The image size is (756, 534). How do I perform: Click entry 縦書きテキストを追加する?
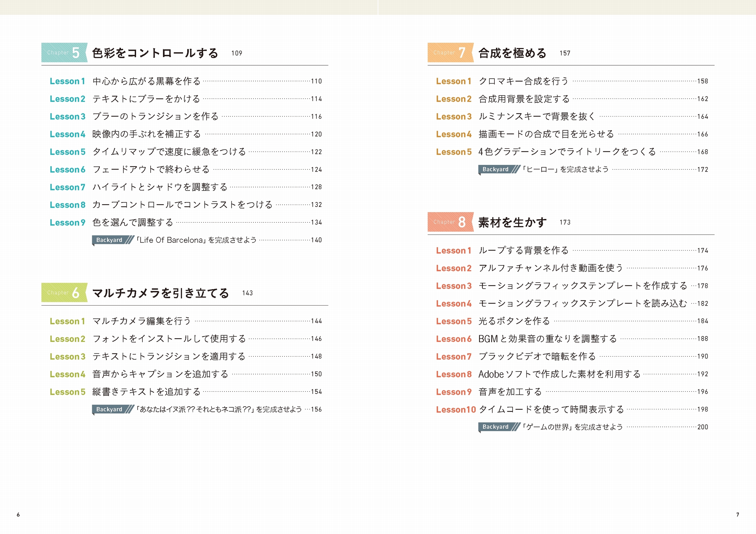147,392
